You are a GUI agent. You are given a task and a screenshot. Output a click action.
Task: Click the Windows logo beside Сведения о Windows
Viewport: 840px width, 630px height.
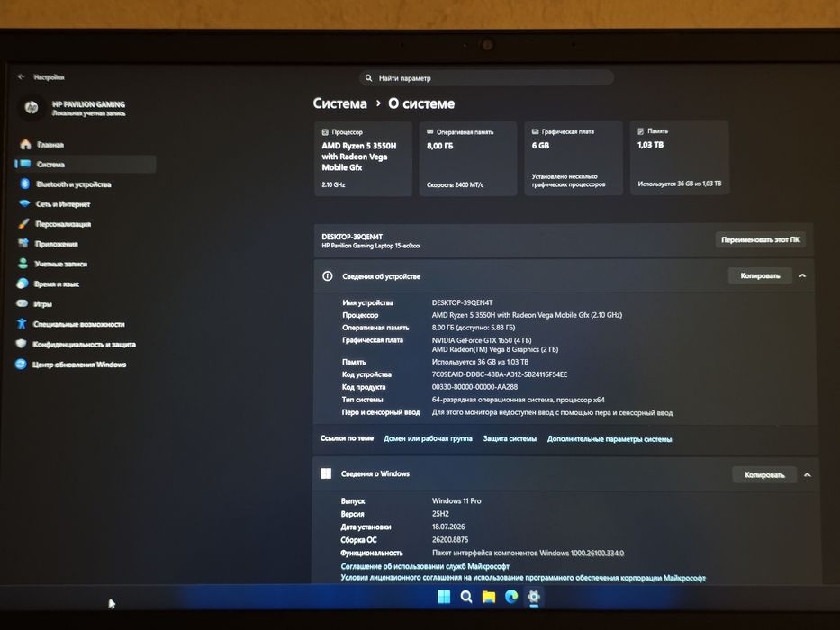(x=326, y=473)
